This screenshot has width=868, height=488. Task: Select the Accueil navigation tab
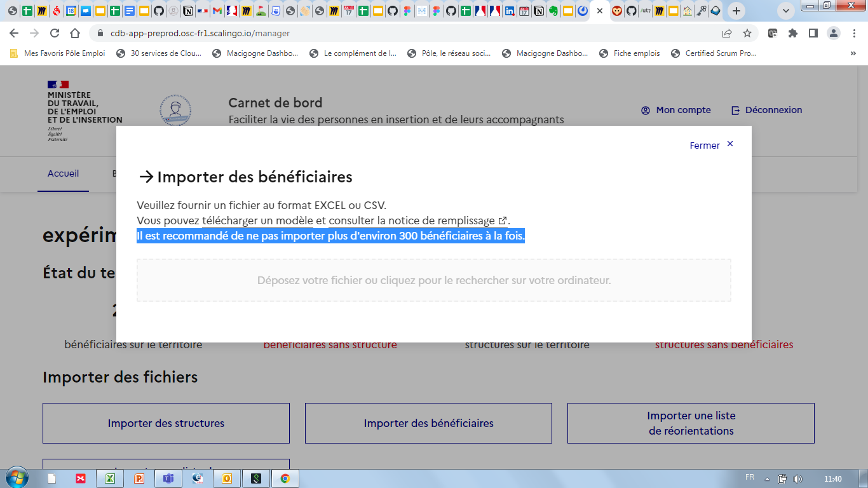pos(63,173)
